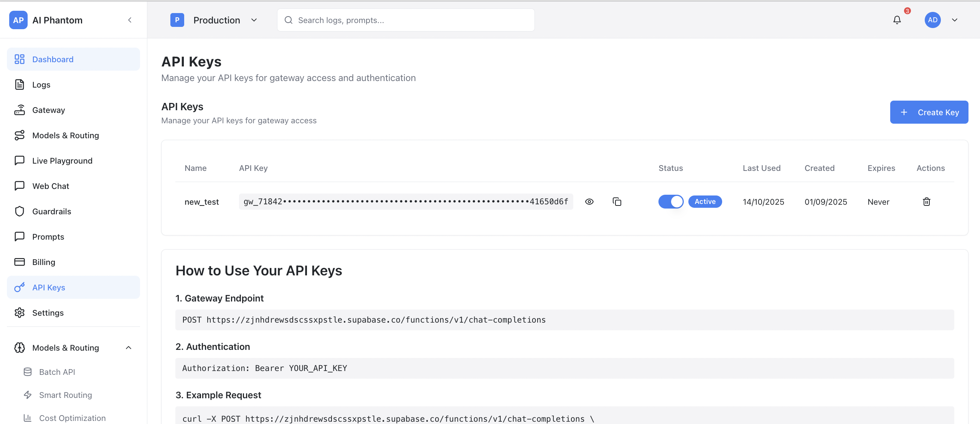Delete the new_test key with trash icon

pyautogui.click(x=926, y=202)
